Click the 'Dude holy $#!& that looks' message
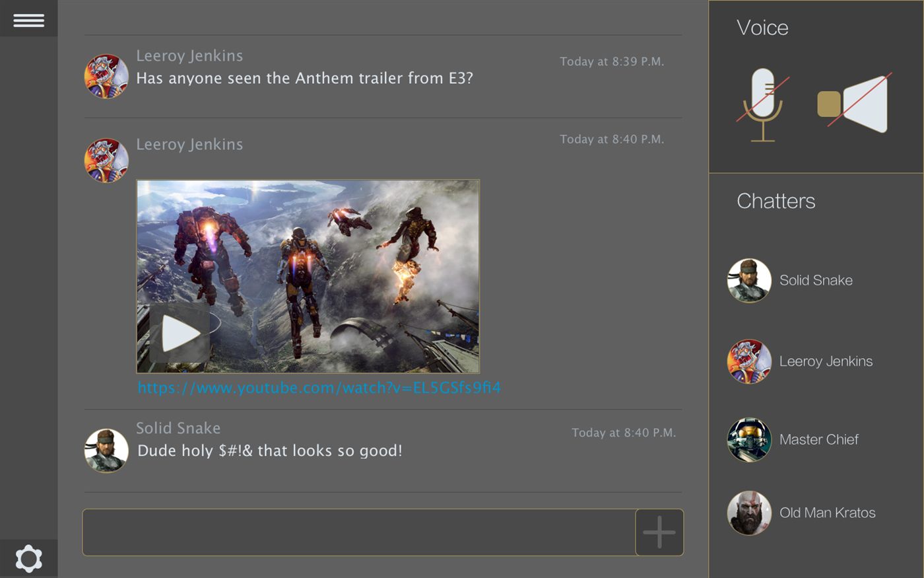Screen dimensions: 924x578 pos(269,451)
